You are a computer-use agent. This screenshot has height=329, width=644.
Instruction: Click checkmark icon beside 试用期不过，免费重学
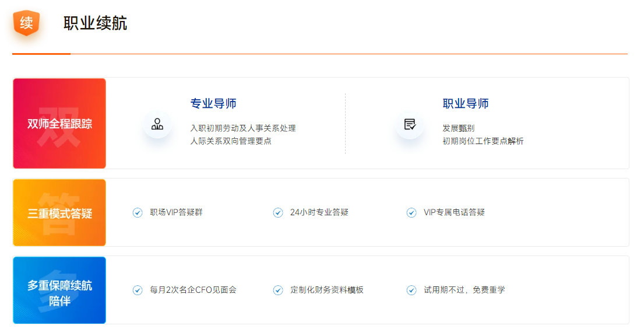411,290
